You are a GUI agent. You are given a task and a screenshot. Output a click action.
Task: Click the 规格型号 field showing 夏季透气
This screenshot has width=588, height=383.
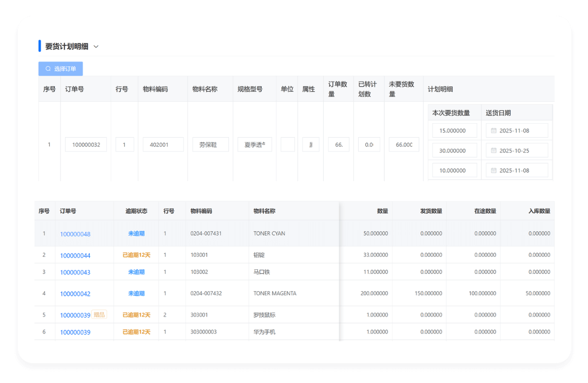pos(254,145)
